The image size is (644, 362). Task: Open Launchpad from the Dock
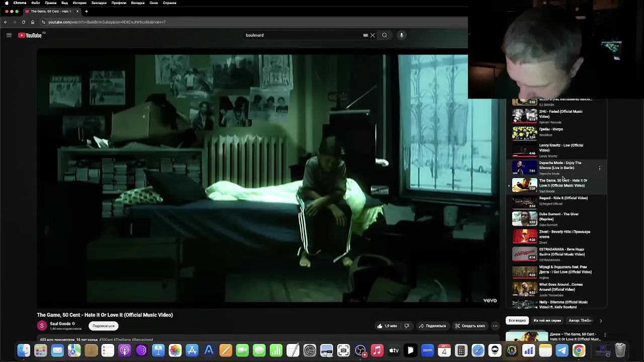[x=40, y=350]
